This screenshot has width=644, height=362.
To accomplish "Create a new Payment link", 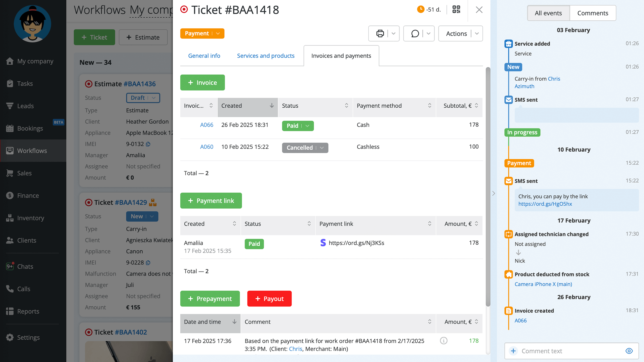I will pos(211,200).
